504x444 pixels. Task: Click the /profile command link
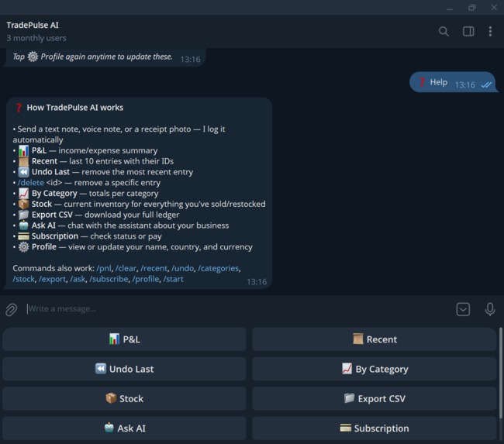pyautogui.click(x=146, y=279)
